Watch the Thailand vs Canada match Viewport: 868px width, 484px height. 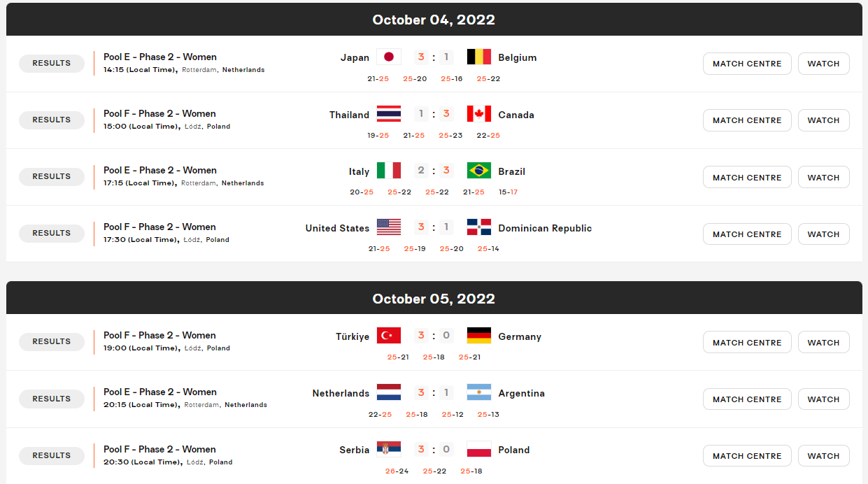click(x=823, y=120)
